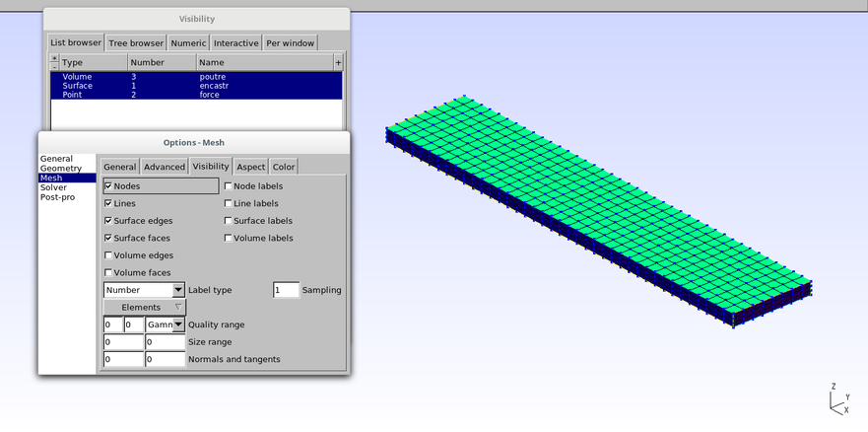
Task: Click the Sampling input field
Action: [x=286, y=290]
